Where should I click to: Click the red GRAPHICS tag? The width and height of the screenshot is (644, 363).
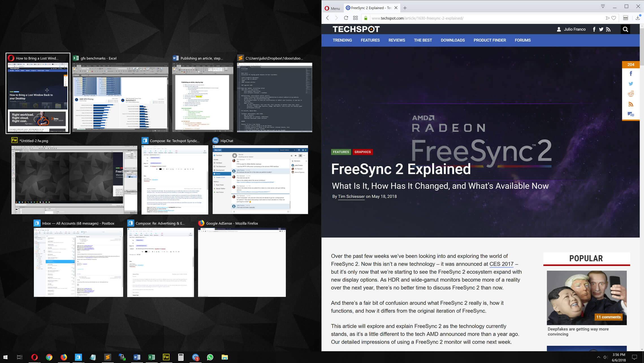point(362,152)
